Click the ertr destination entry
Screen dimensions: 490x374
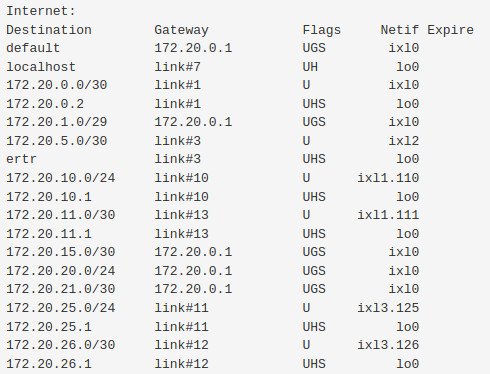tap(21, 159)
